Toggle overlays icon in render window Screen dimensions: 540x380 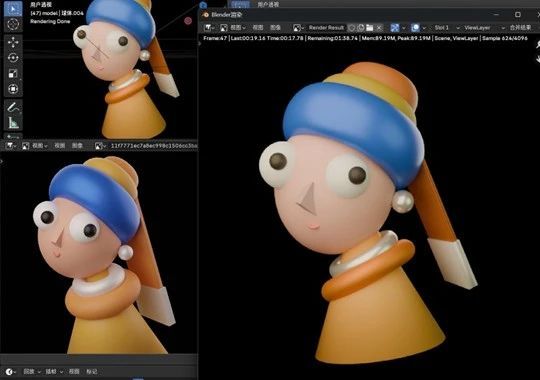415,28
